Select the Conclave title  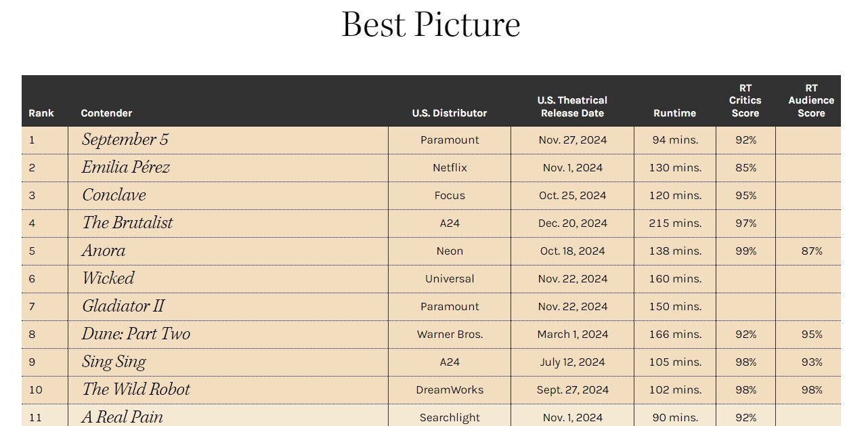point(114,195)
